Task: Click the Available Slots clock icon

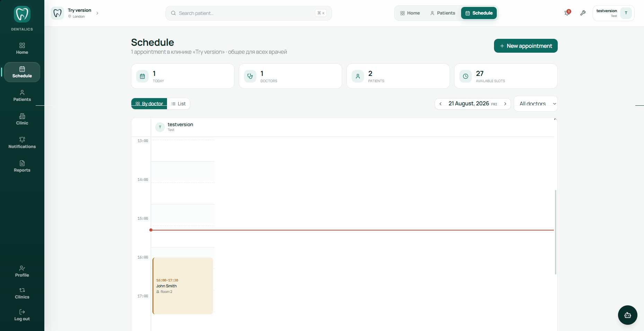Action: pyautogui.click(x=466, y=76)
